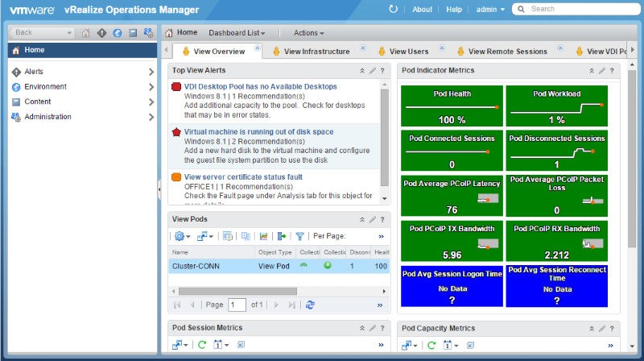Click refresh icon in Pod Capacity Metrics toolbar
Screen dimensions: 644x361
(x=431, y=345)
